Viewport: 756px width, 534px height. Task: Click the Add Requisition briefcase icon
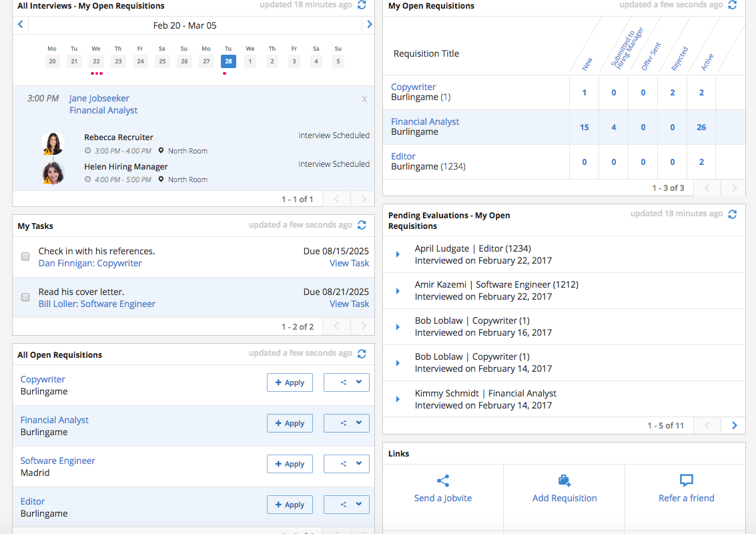pos(564,481)
